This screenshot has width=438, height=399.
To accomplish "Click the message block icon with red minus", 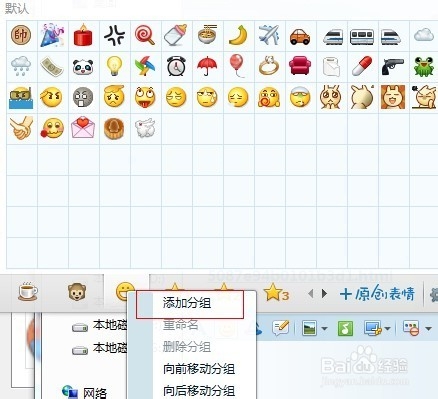I will [x=411, y=328].
